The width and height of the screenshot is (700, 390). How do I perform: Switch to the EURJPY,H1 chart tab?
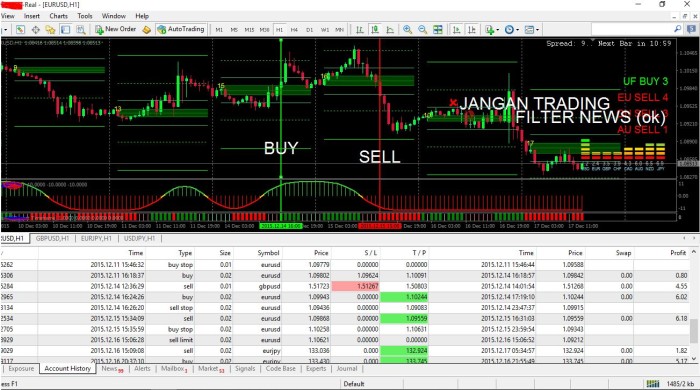pos(96,238)
